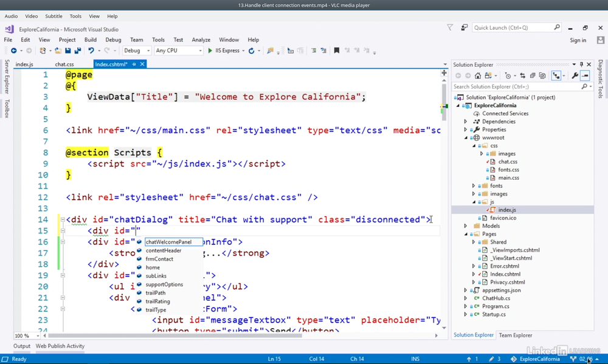Open VLC Subtitle menu

coord(54,16)
